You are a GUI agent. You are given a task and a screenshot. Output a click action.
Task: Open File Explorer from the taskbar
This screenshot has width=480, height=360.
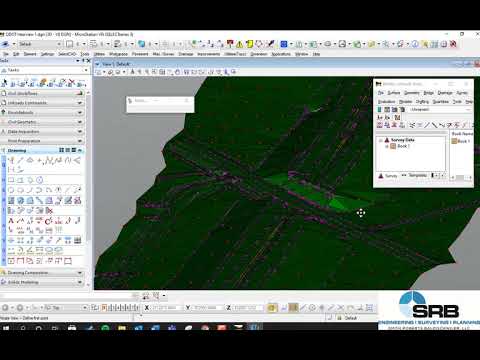[122, 328]
